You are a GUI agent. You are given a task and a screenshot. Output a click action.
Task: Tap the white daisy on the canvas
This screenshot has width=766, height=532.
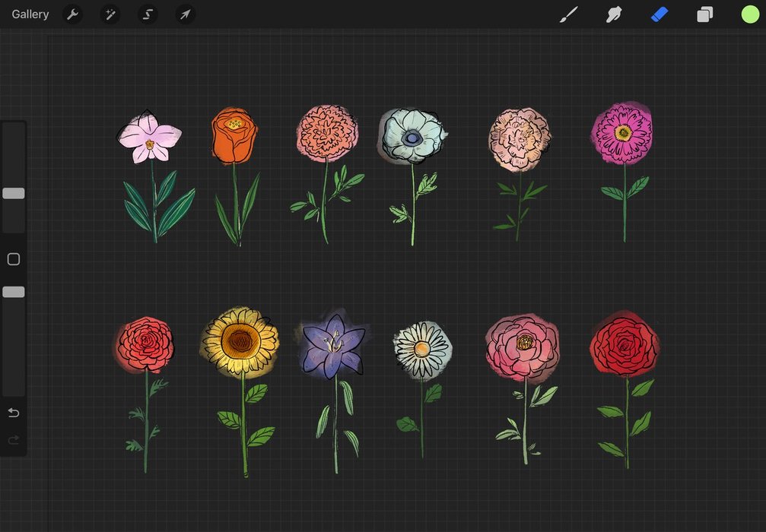click(x=422, y=350)
